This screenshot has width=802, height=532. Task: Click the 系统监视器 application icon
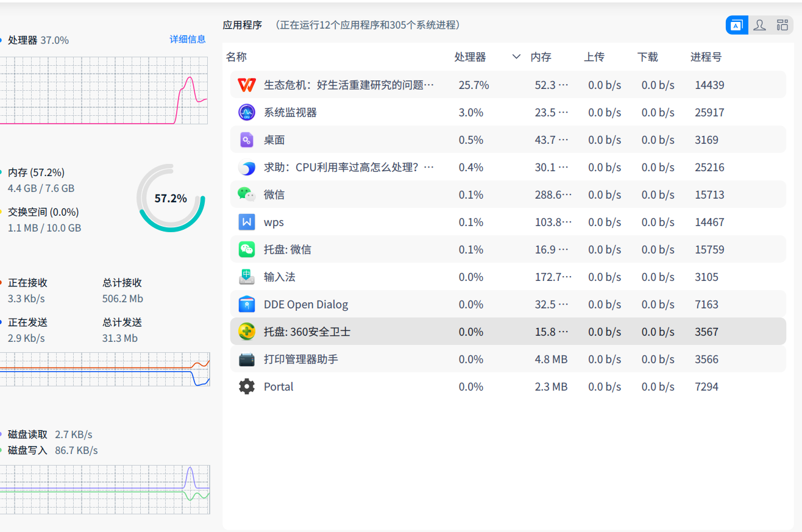246,112
